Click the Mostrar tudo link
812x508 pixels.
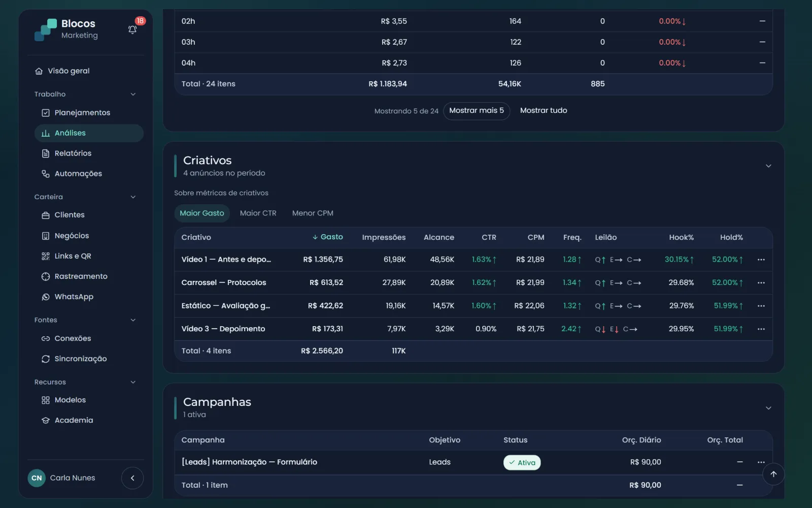click(544, 111)
